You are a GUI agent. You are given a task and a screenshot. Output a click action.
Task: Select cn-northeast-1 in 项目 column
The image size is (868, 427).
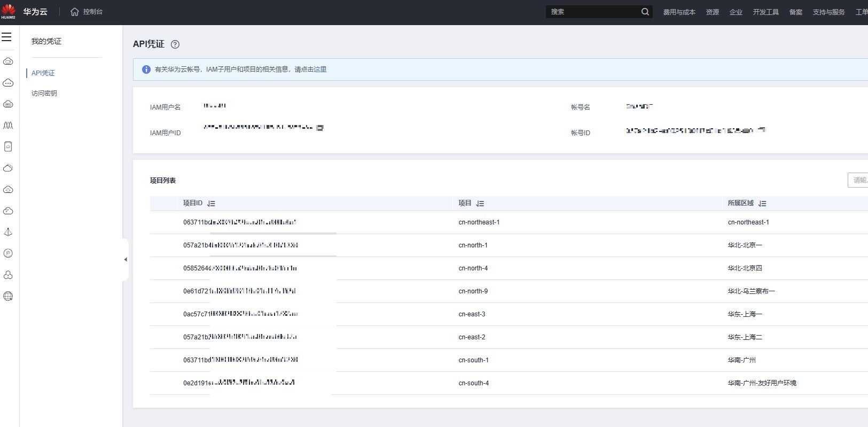(479, 222)
